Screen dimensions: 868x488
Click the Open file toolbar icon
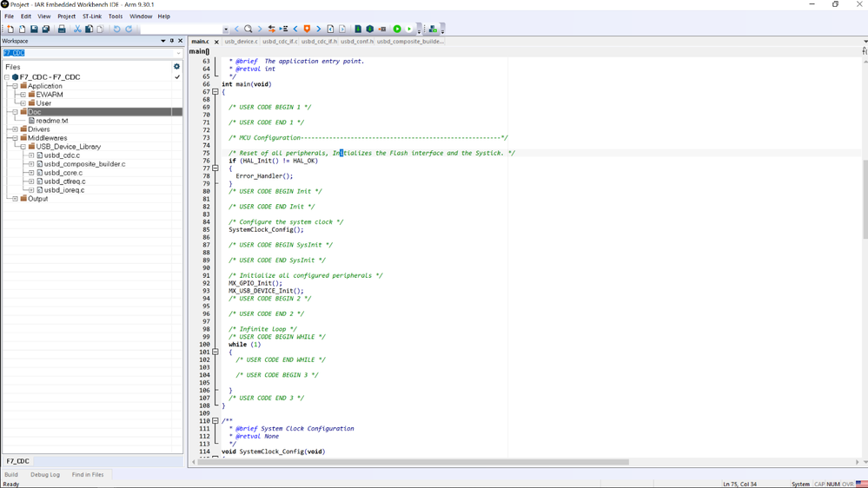[x=22, y=29]
